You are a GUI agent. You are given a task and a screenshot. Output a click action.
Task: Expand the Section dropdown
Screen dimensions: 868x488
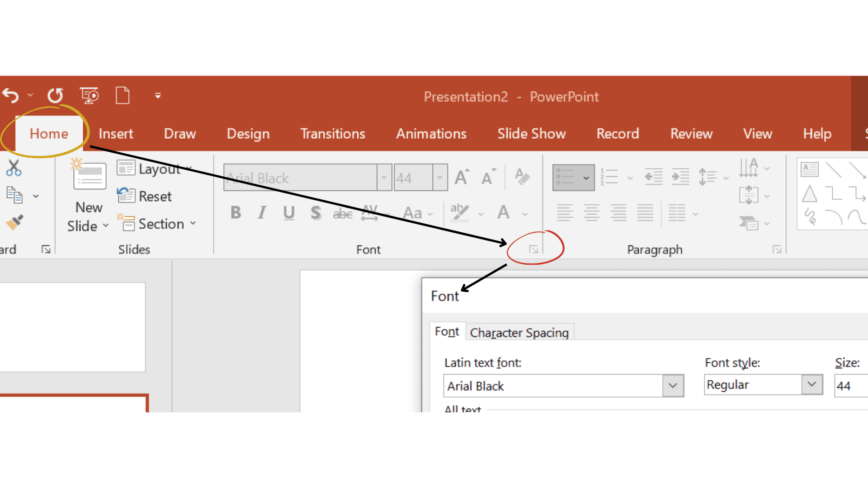tap(193, 223)
